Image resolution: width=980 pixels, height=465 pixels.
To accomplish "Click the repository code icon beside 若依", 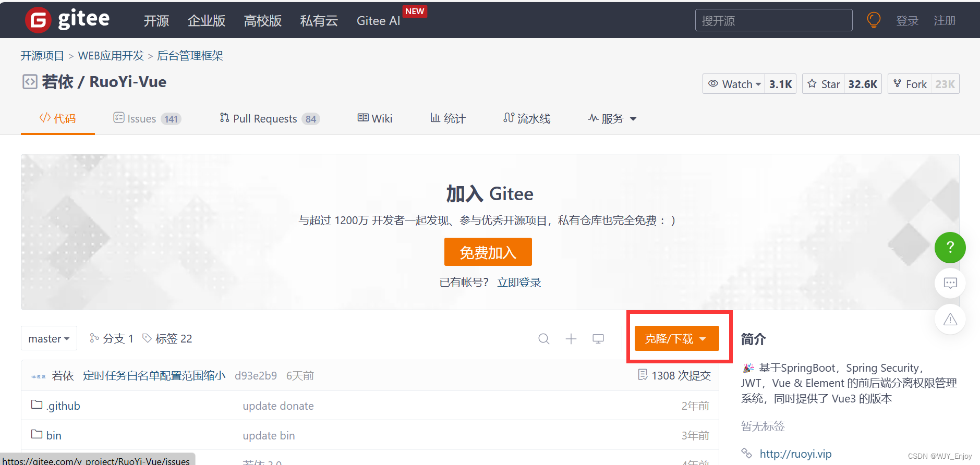I will (x=30, y=82).
